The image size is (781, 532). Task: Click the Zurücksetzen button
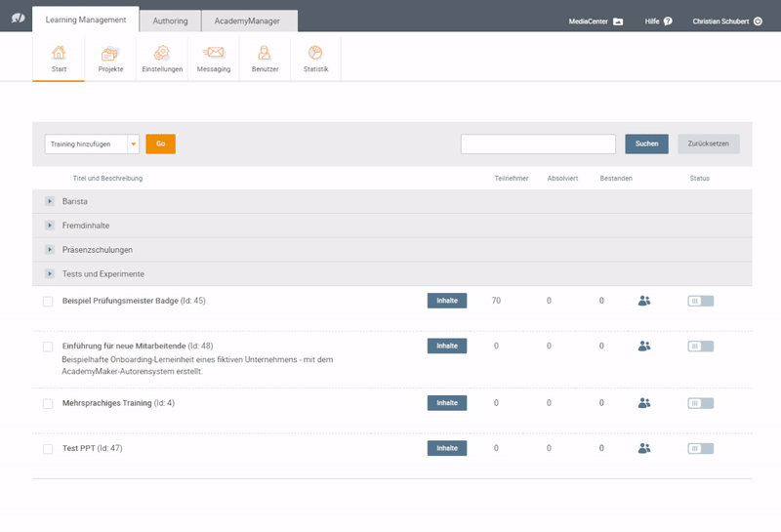[709, 143]
